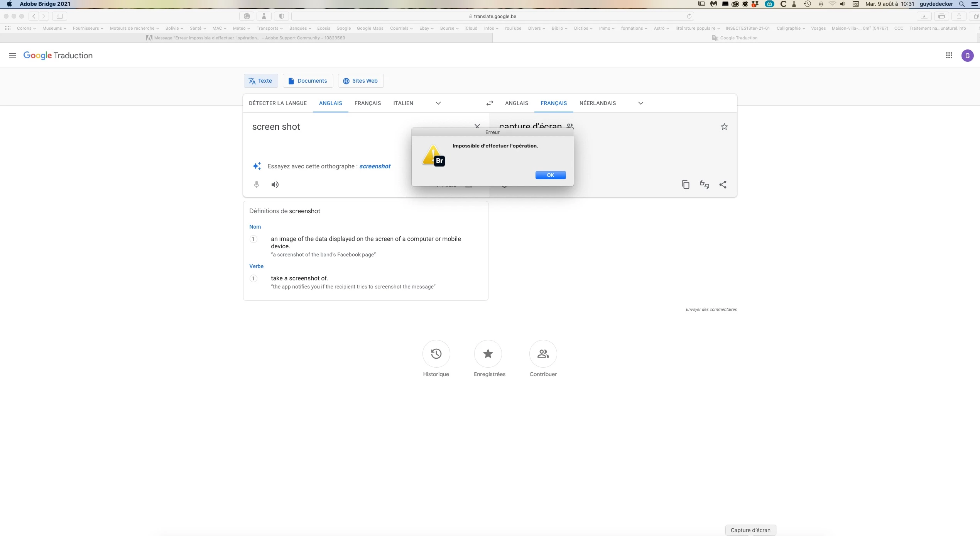Expand source language list chevron

pyautogui.click(x=438, y=103)
